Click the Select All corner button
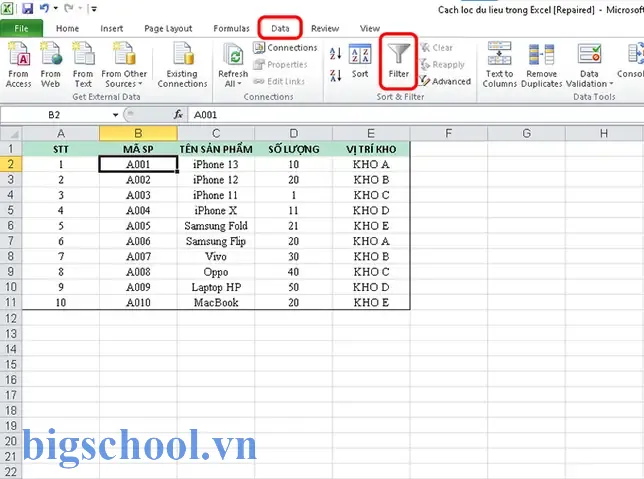This screenshot has height=479, width=644. click(11, 134)
